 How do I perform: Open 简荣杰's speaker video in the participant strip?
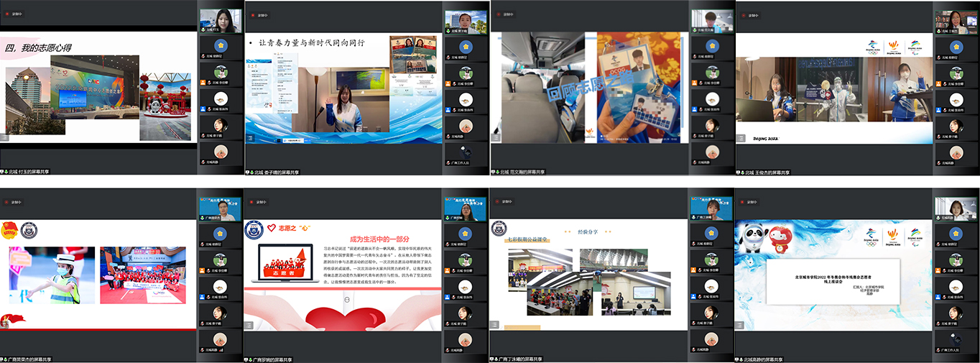coord(220,209)
